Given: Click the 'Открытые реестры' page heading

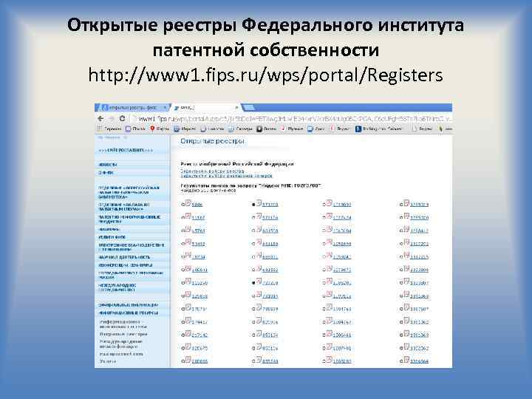Looking at the screenshot, I should 212,141.
